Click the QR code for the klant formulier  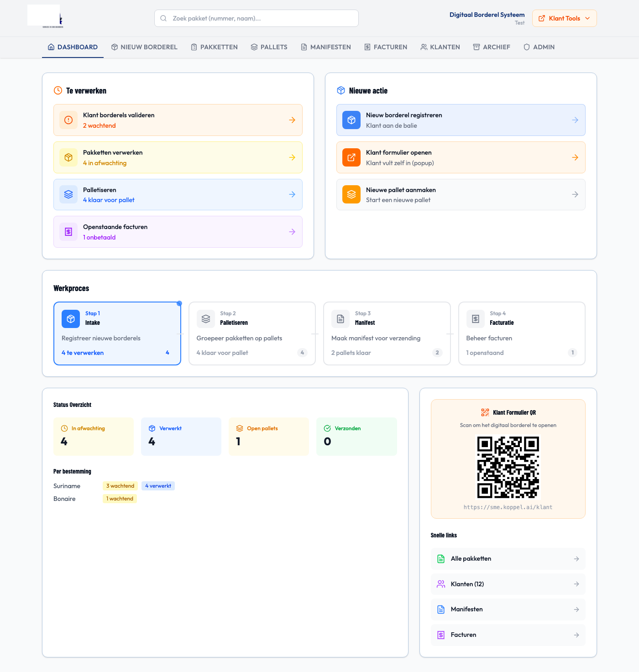pyautogui.click(x=508, y=467)
